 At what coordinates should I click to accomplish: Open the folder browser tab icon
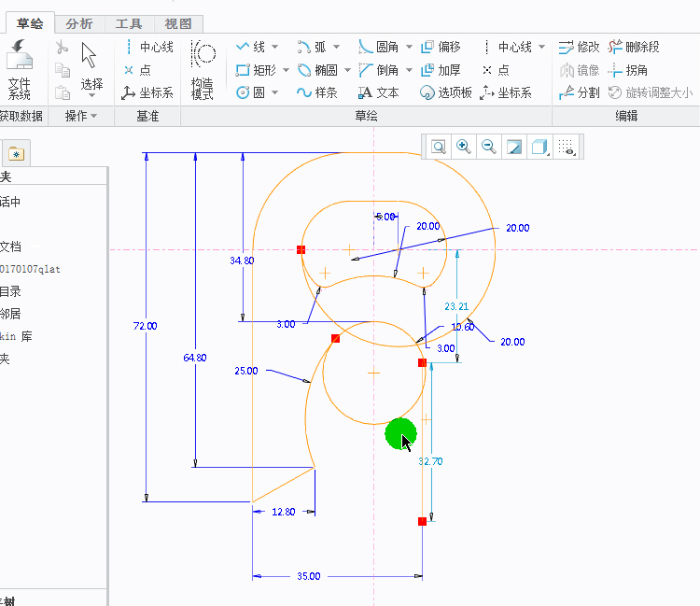pyautogui.click(x=16, y=154)
